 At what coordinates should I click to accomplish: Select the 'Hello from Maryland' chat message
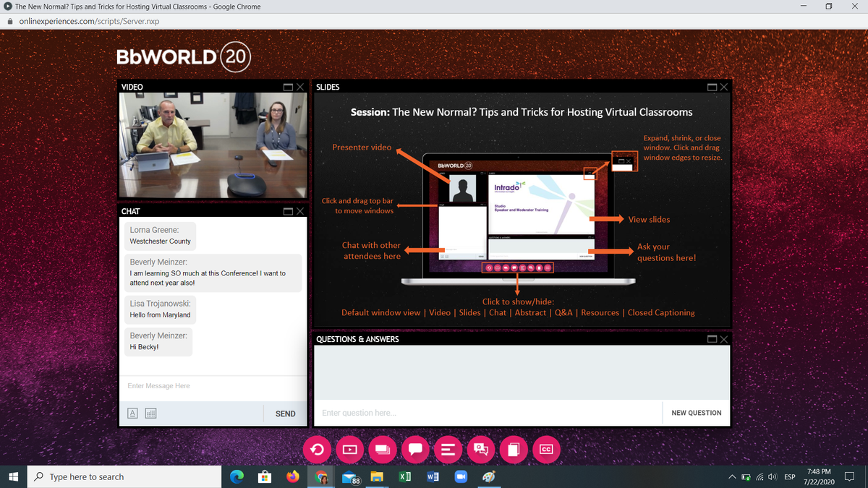pyautogui.click(x=160, y=315)
